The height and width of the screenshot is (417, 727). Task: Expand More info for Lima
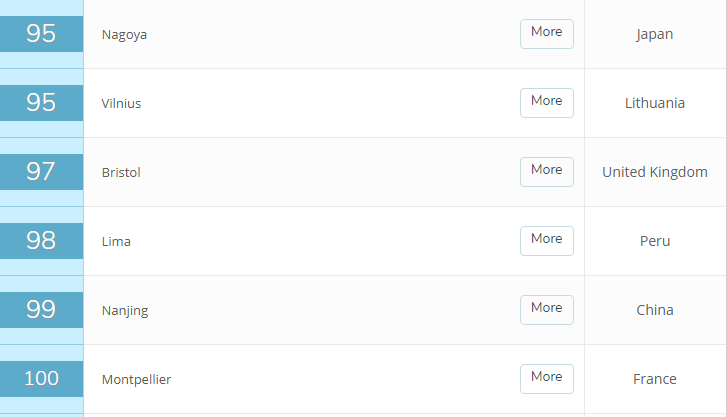click(546, 240)
